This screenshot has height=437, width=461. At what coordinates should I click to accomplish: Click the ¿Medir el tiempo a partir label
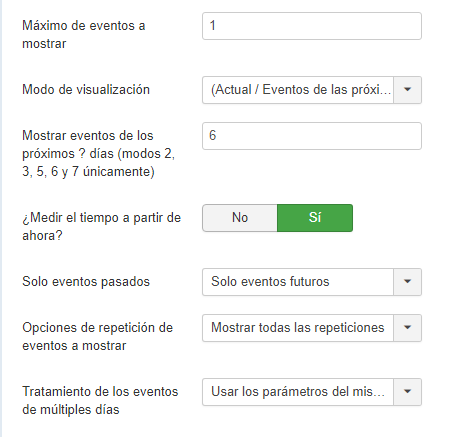(x=102, y=227)
